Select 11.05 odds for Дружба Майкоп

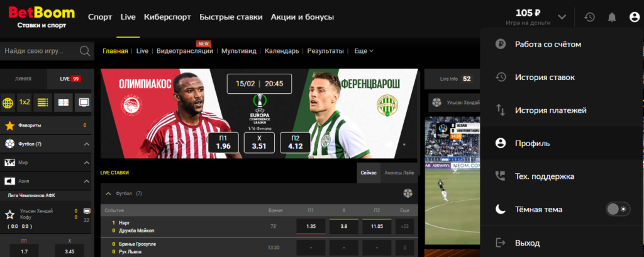pyautogui.click(x=377, y=226)
